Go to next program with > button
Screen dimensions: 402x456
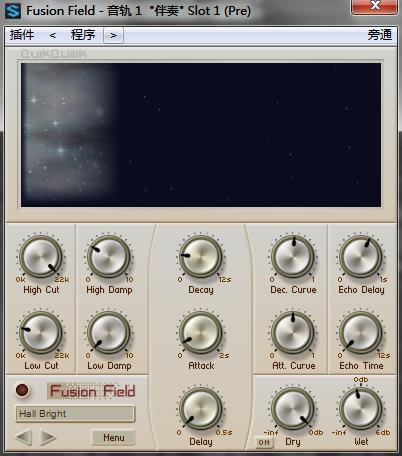click(113, 35)
